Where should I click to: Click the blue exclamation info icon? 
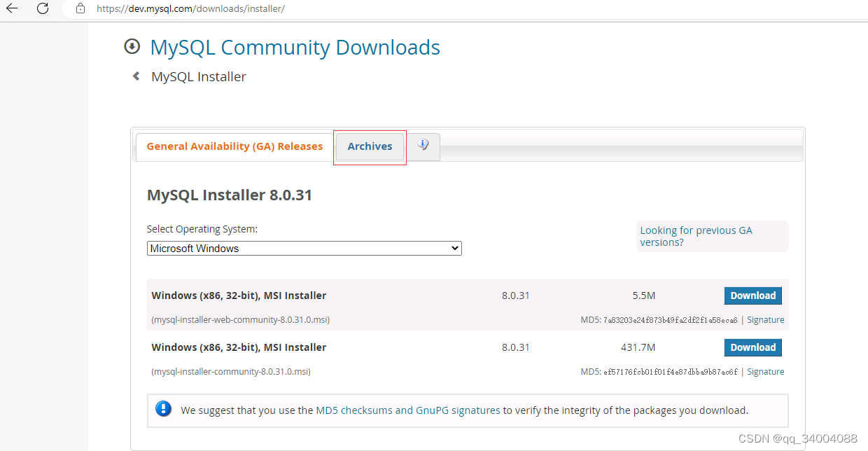(x=163, y=410)
